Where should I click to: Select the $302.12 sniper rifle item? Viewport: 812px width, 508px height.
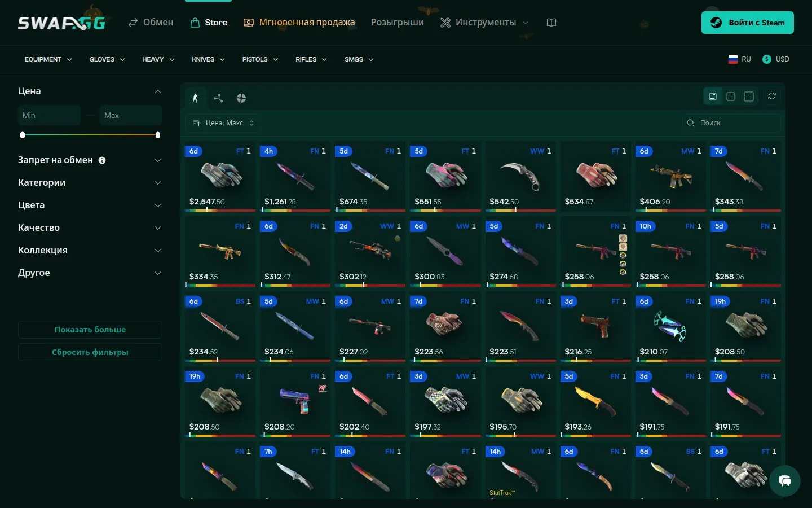click(370, 252)
